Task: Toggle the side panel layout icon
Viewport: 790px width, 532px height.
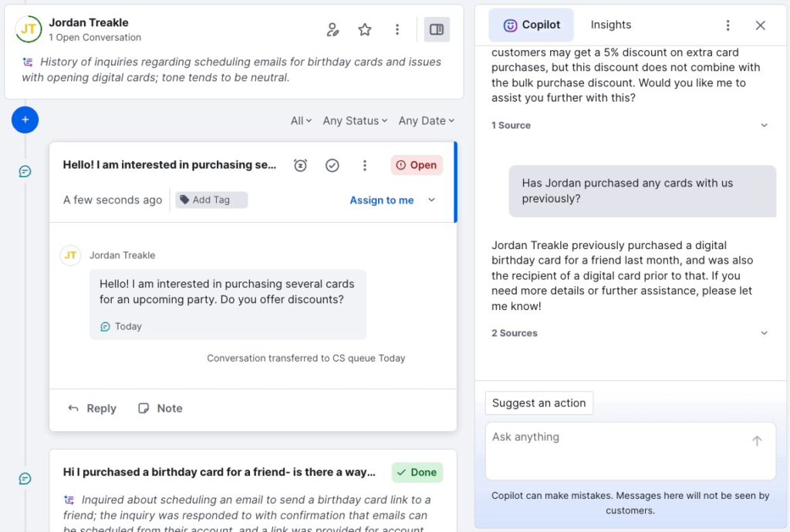Action: [x=437, y=29]
